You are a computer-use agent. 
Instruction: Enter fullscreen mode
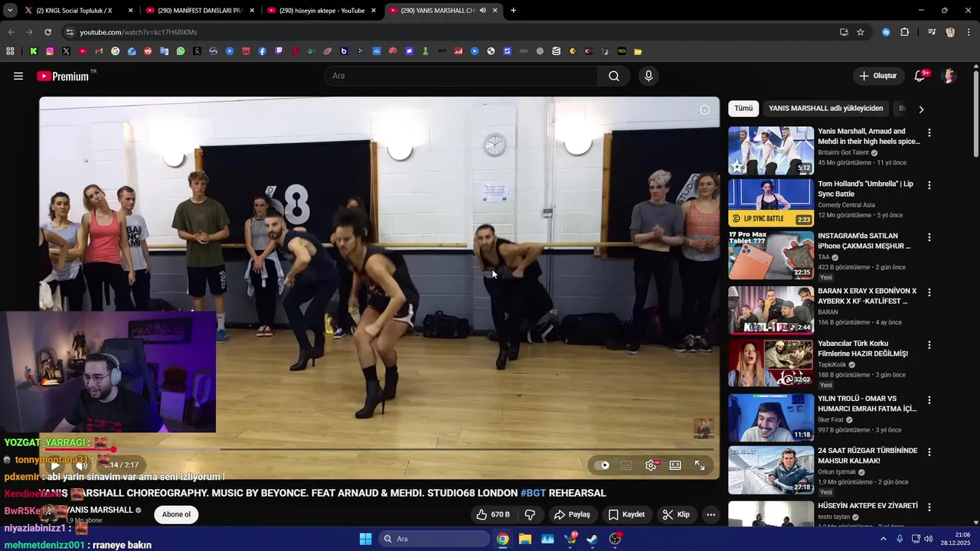(700, 465)
